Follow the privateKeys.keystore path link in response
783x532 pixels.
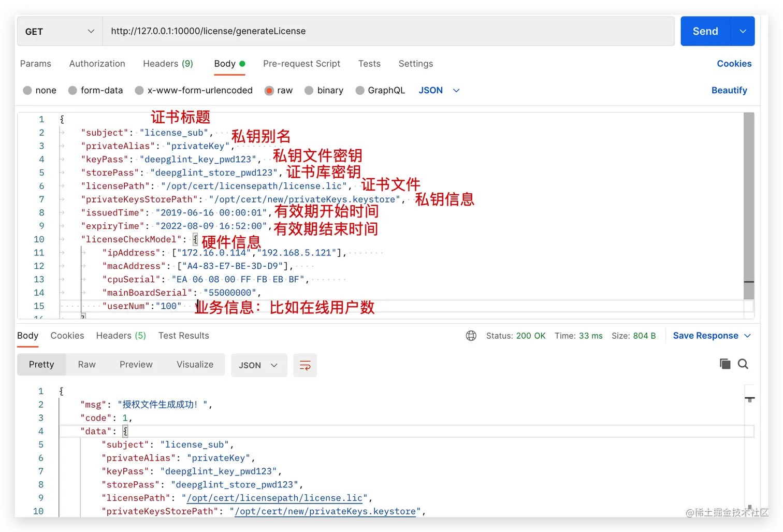[325, 511]
